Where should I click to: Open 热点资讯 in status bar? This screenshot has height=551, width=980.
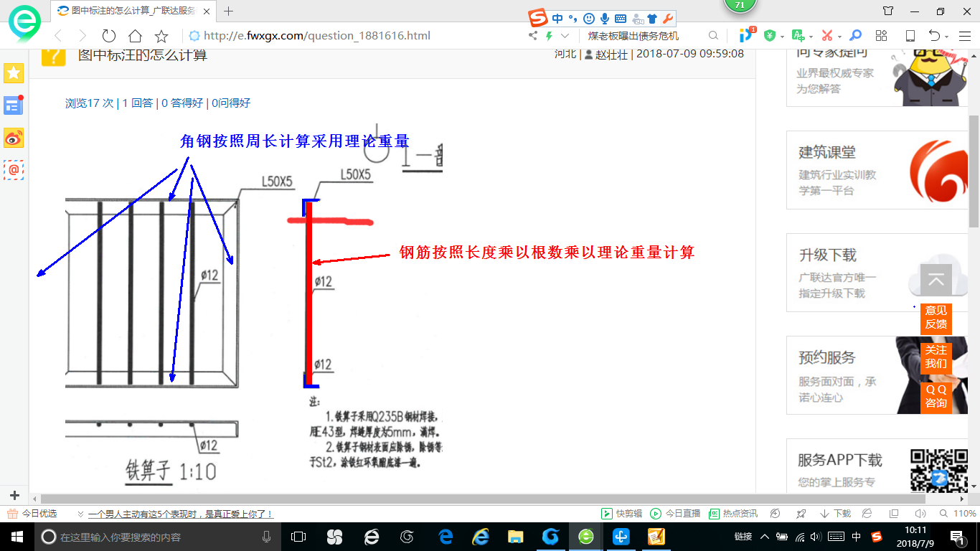tap(733, 514)
